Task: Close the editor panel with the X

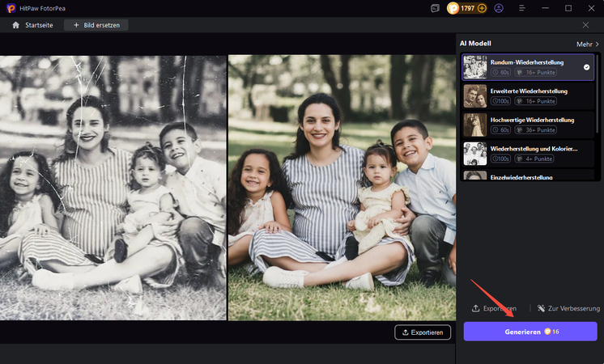Action: [585, 25]
